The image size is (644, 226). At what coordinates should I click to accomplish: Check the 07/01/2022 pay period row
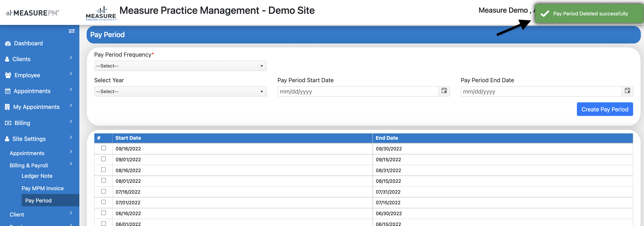tap(103, 202)
